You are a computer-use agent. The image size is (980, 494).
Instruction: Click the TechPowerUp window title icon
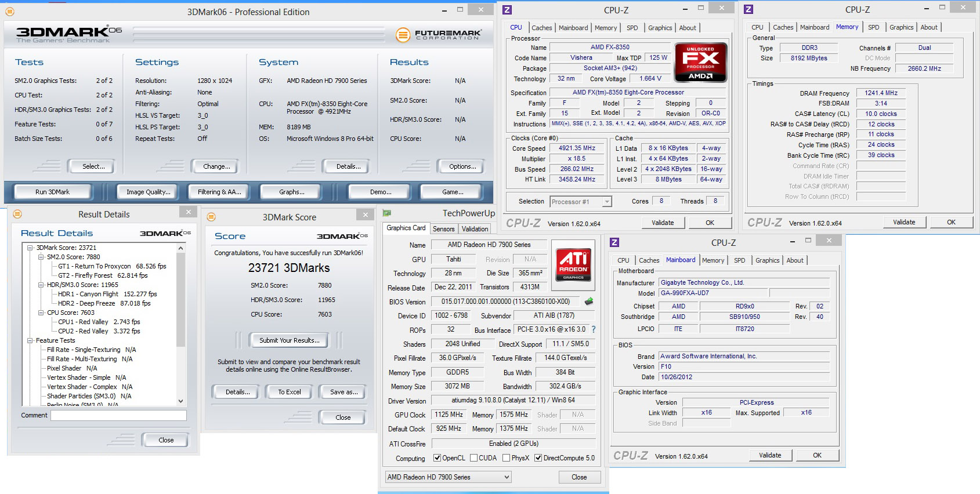[x=387, y=213]
